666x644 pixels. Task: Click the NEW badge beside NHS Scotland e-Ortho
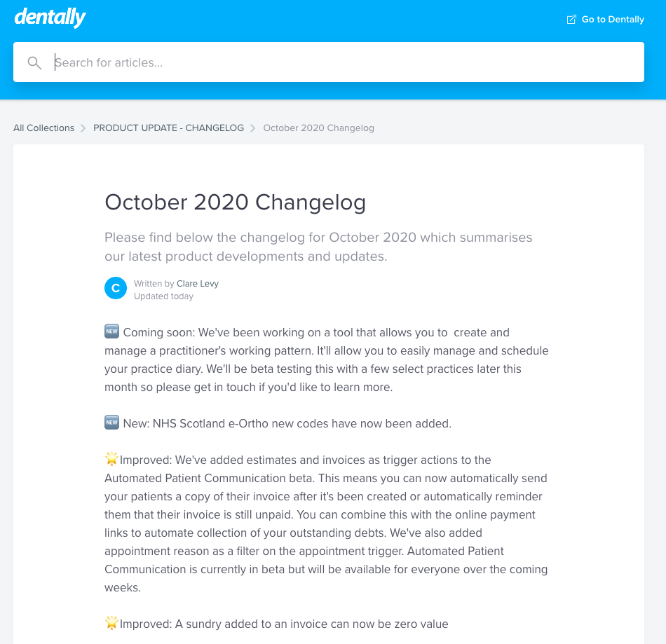pyautogui.click(x=111, y=423)
